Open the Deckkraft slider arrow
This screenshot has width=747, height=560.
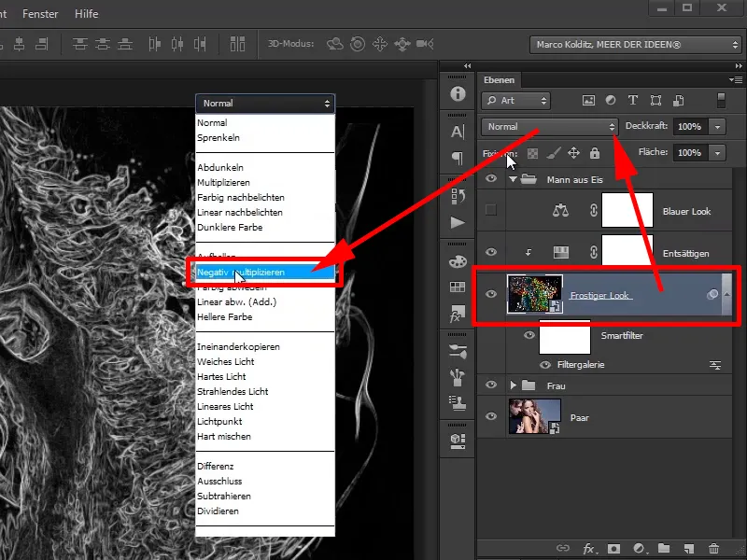tap(717, 127)
